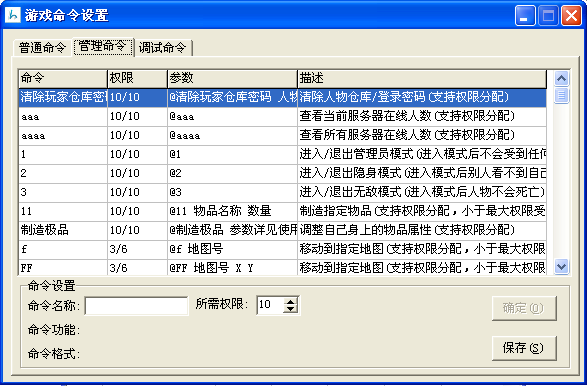Close the 游戏命令设置 window
This screenshot has height=386, width=587.
pos(571,16)
